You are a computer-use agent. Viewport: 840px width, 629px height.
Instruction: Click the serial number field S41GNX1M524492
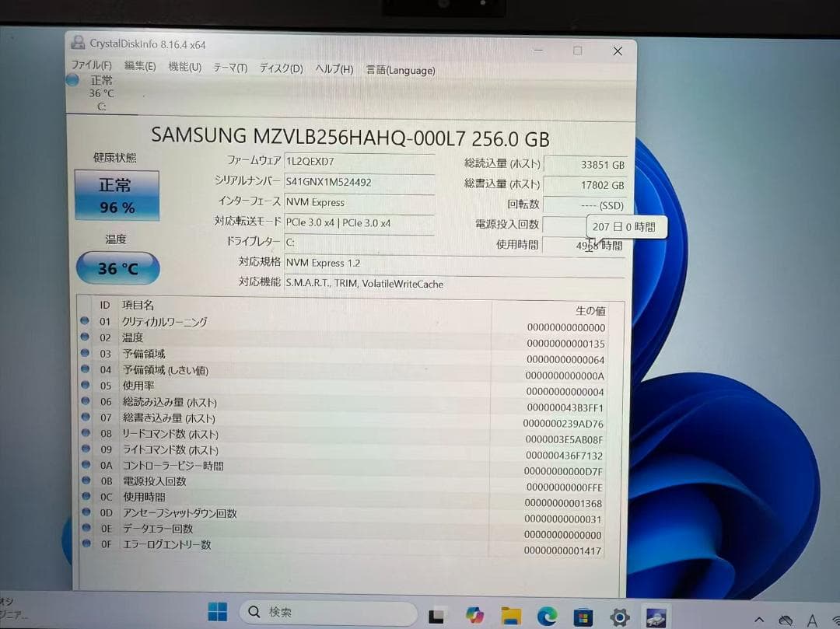point(359,182)
